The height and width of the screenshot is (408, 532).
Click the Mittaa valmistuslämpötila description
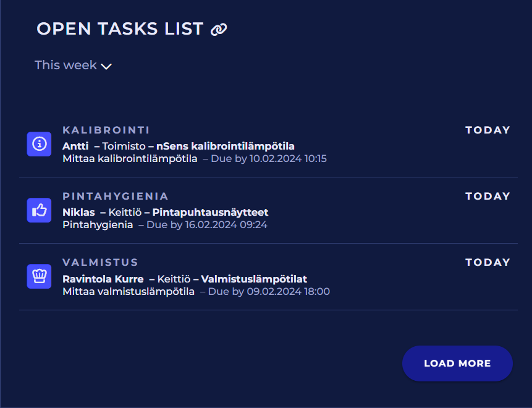point(129,291)
